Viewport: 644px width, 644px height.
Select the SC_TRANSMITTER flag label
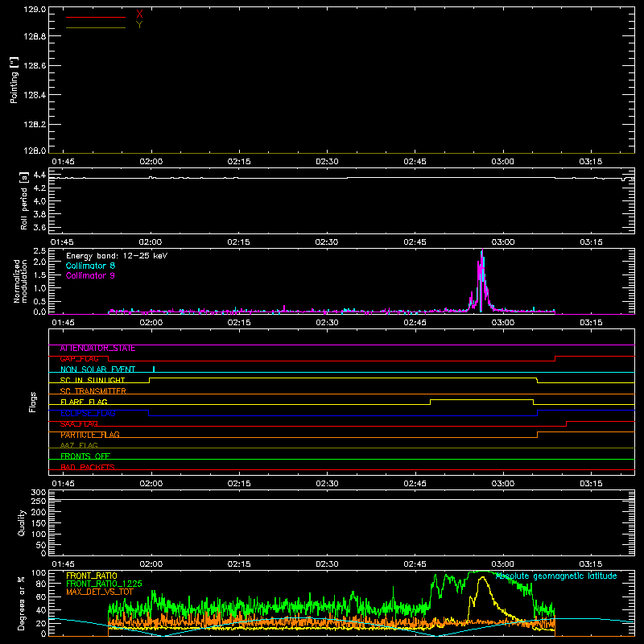coord(93,391)
